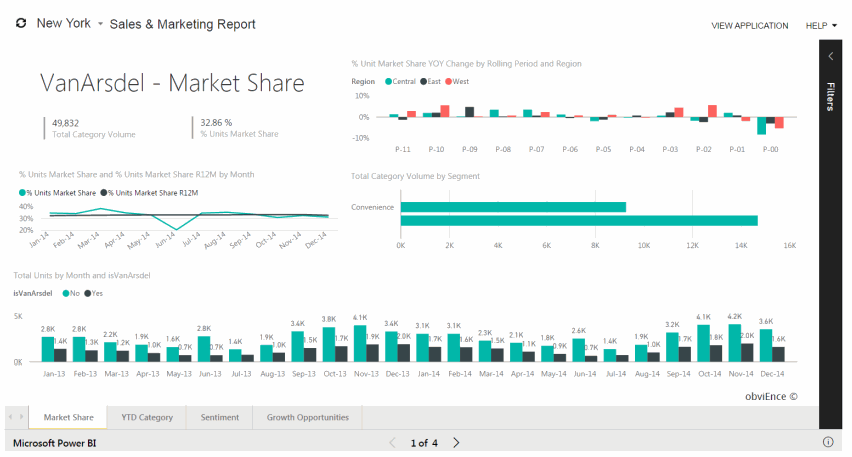Click the Jun-14 axis label on line chart

tap(165, 240)
